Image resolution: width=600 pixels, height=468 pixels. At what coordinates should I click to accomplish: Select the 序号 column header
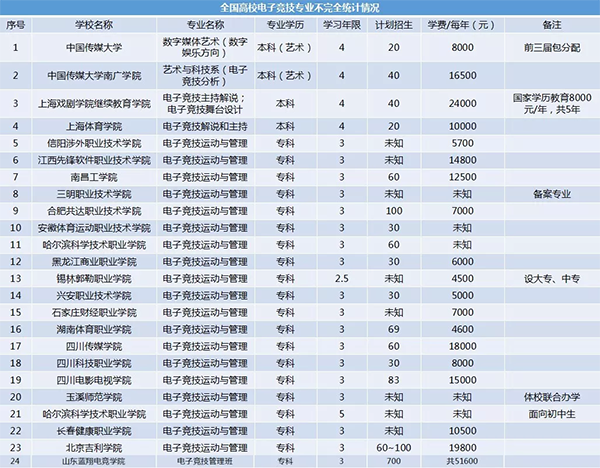pos(15,25)
